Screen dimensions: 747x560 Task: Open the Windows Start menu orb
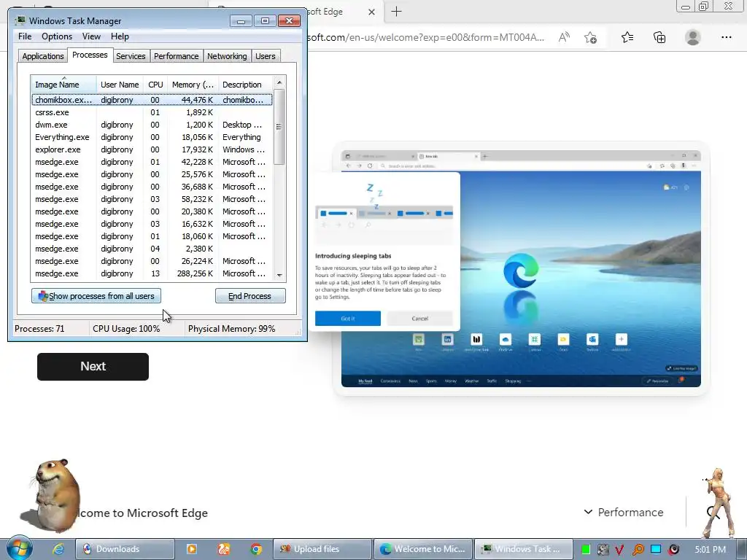pos(19,548)
